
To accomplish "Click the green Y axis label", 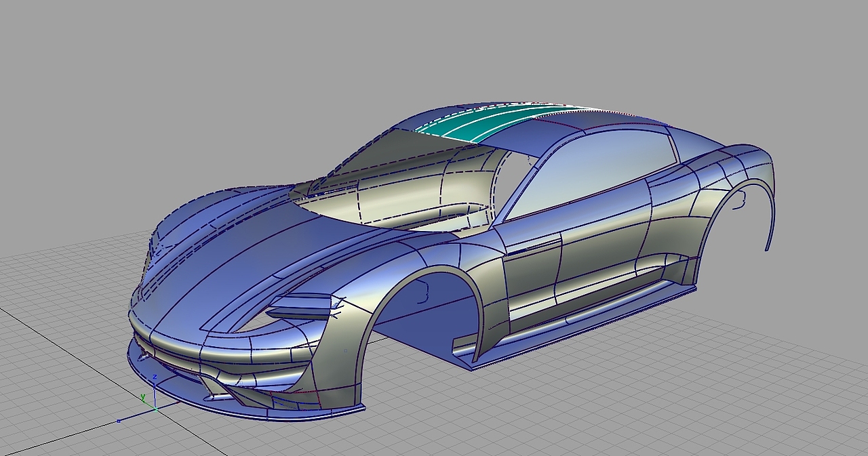I will pos(143,396).
